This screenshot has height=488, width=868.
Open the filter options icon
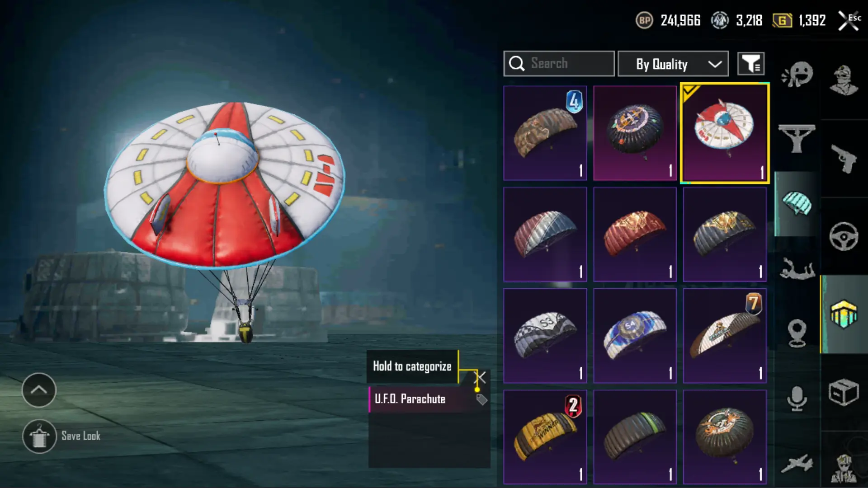[x=751, y=64]
